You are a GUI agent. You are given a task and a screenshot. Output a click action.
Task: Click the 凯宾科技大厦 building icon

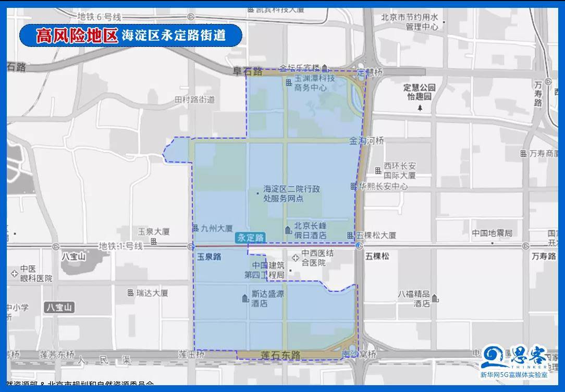pyautogui.click(x=251, y=9)
